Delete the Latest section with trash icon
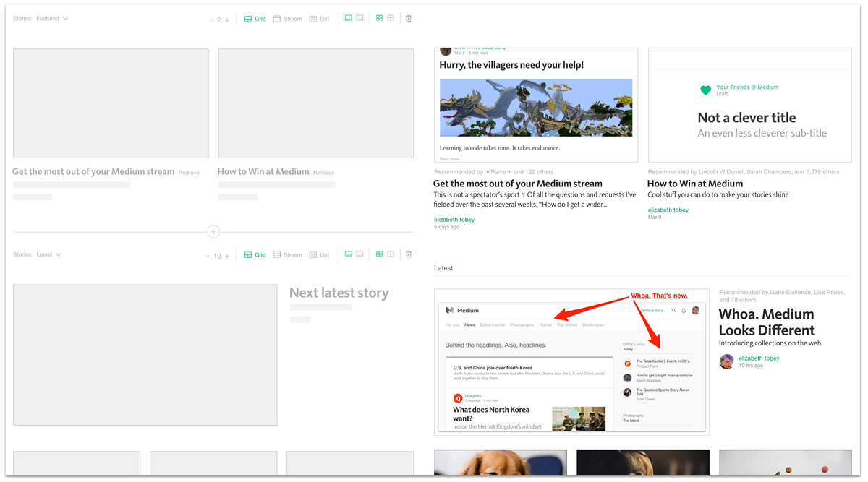The width and height of the screenshot is (868, 482). point(409,254)
